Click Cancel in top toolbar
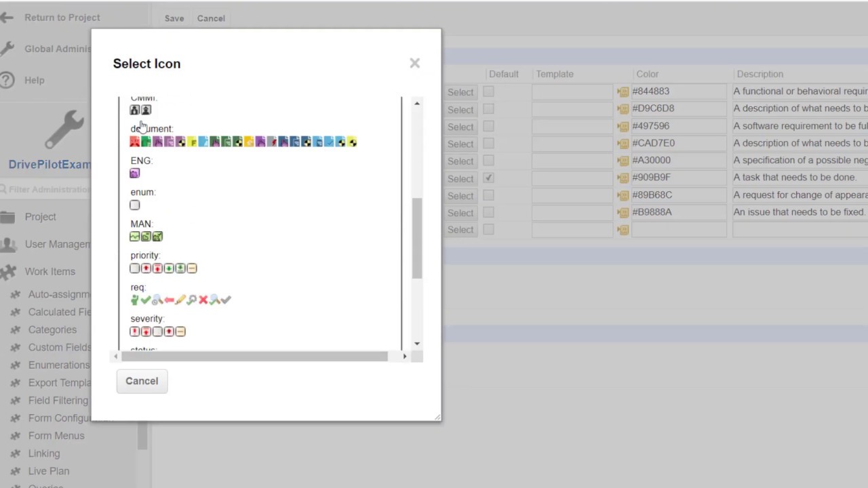868x488 pixels. point(211,18)
